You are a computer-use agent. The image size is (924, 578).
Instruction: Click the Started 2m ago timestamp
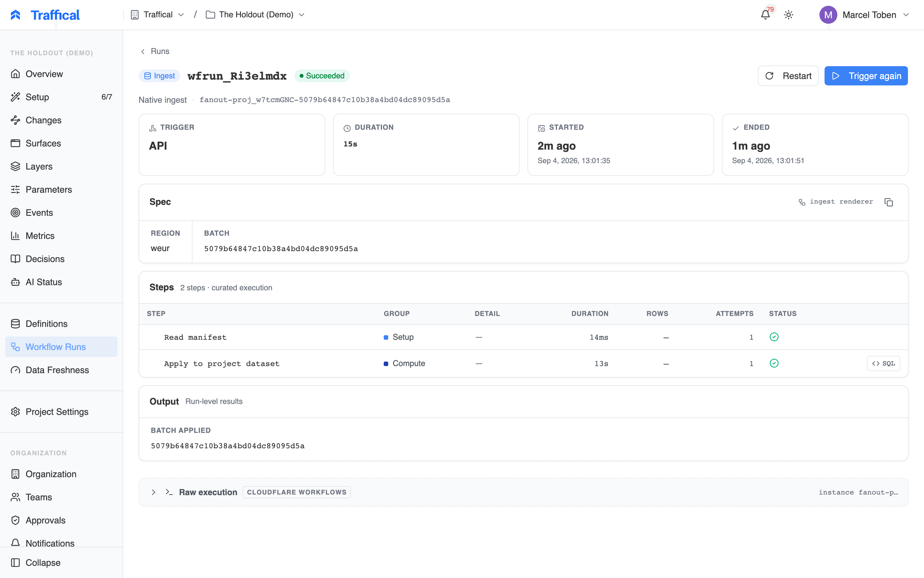pyautogui.click(x=556, y=146)
